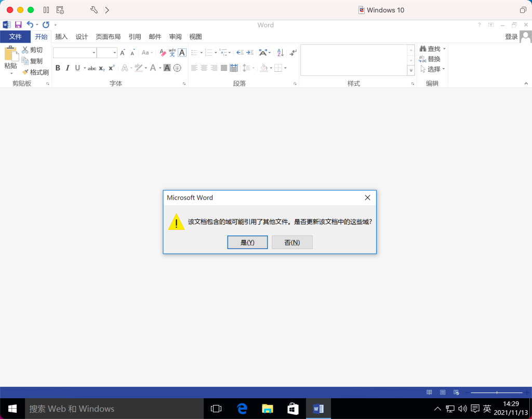Image resolution: width=532 pixels, height=419 pixels.
Task: Click the text effects icon
Action: pyautogui.click(x=125, y=68)
